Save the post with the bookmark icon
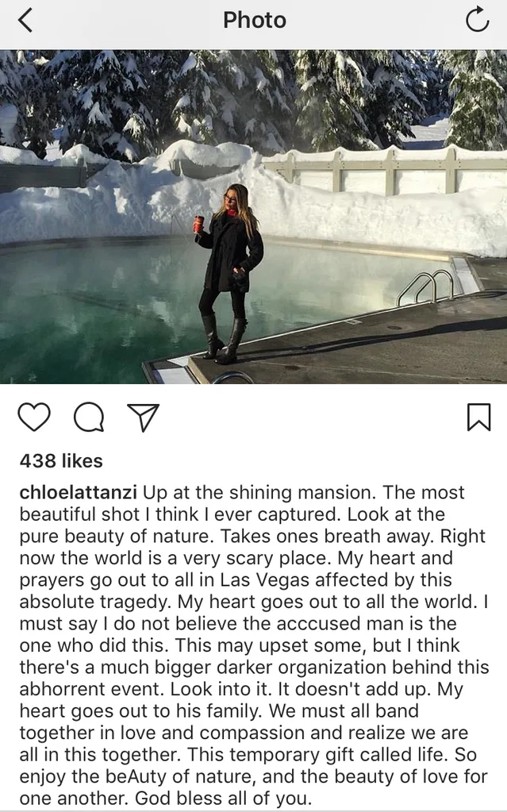Screen dimensions: 507x812 pyautogui.click(x=478, y=418)
